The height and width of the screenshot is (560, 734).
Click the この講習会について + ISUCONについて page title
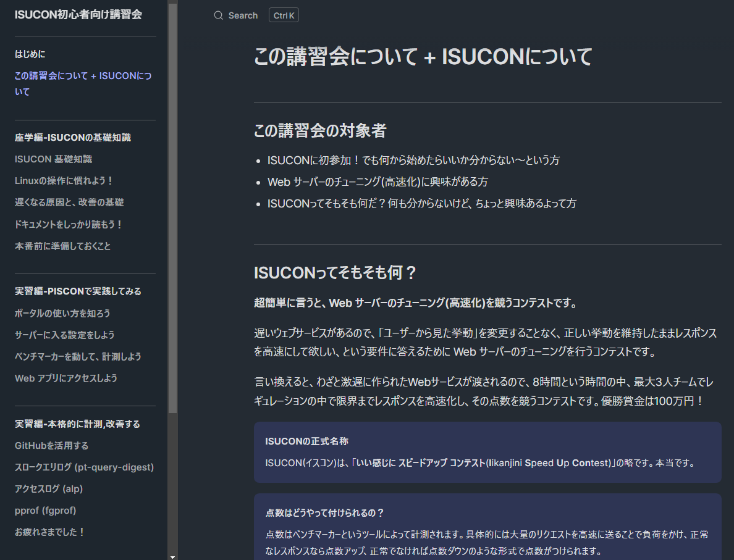click(x=423, y=57)
